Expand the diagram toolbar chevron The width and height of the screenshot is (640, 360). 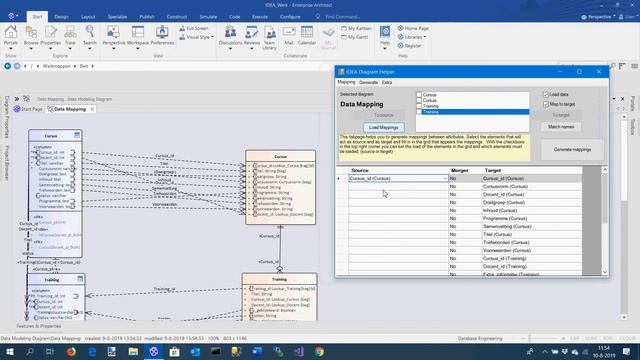point(17,99)
